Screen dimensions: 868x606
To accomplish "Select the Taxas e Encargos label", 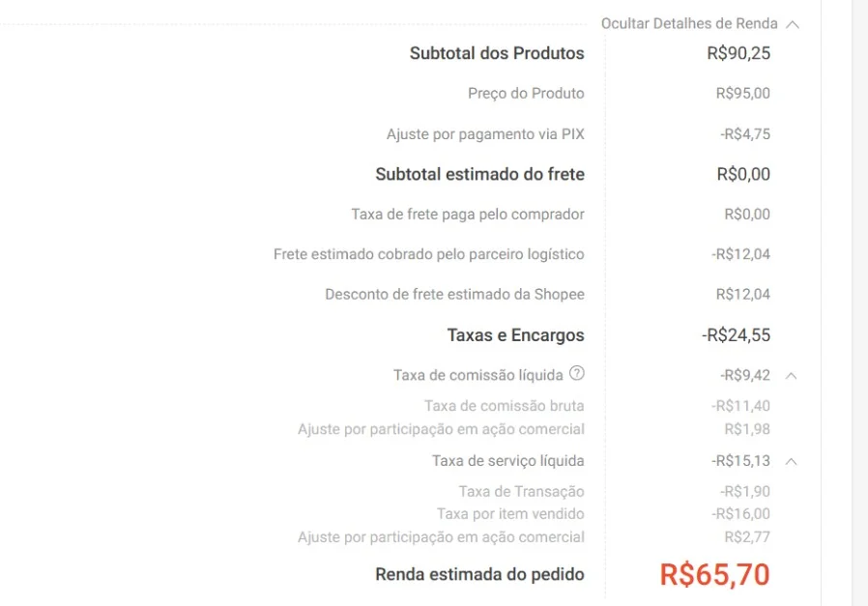I will [516, 334].
